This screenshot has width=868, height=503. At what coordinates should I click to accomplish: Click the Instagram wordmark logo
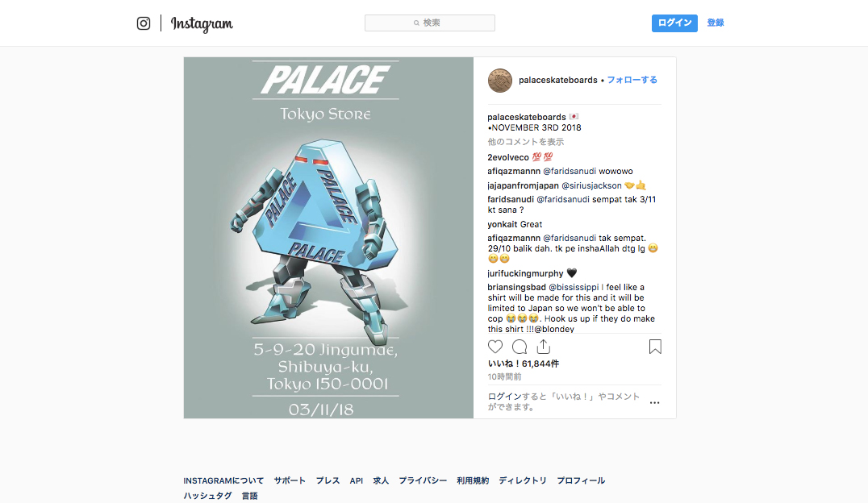202,24
